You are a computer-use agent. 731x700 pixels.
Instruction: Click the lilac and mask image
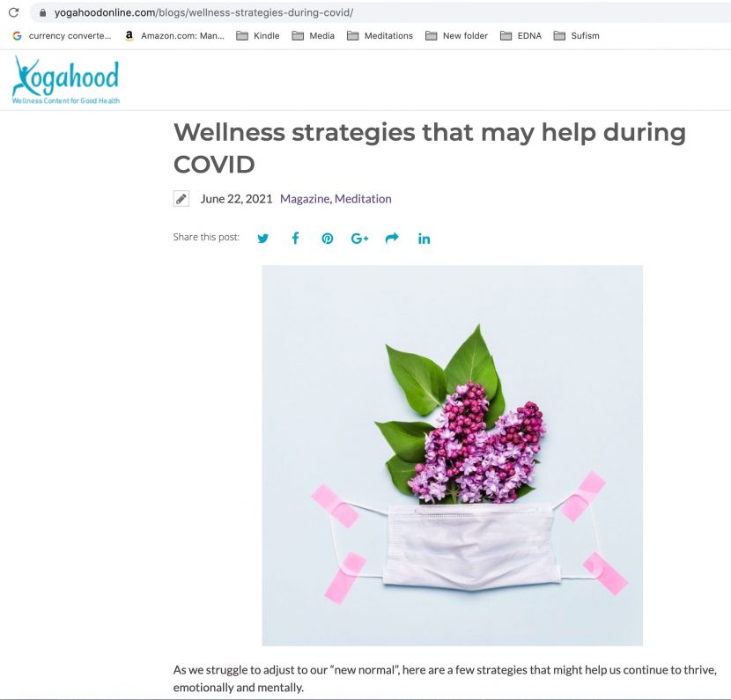click(452, 455)
